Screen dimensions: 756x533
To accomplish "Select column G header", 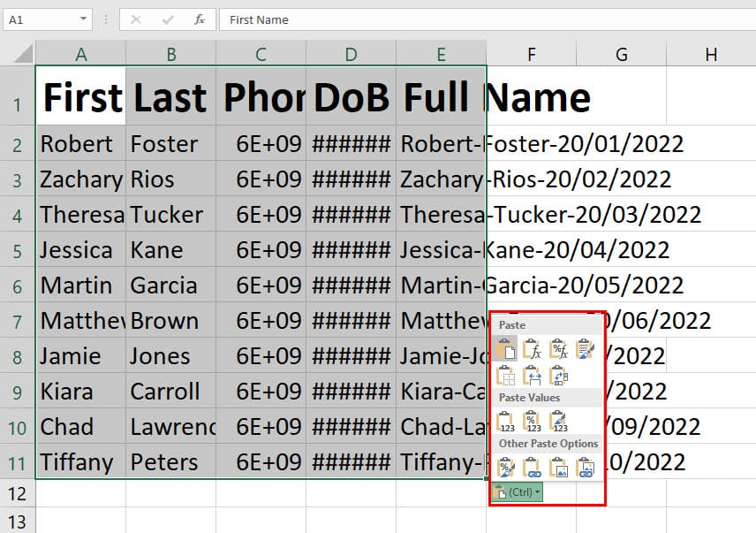I will click(622, 54).
